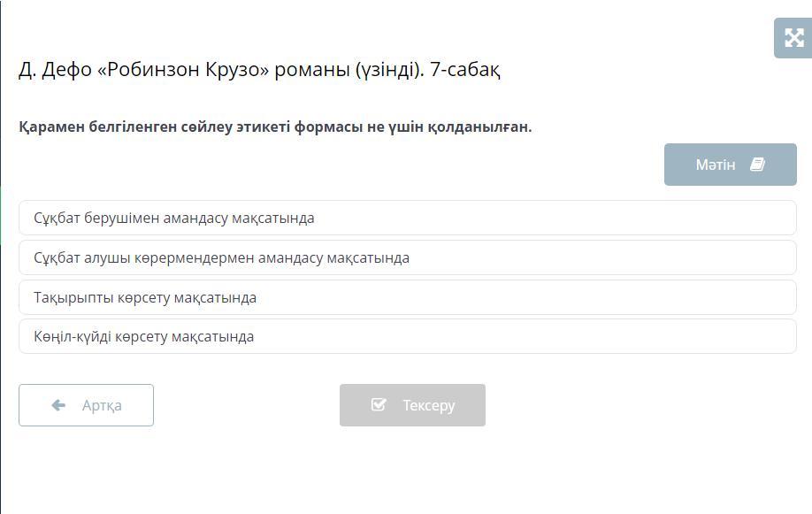
Task: Click the left arrow icon on Артқа
Action: (x=58, y=405)
